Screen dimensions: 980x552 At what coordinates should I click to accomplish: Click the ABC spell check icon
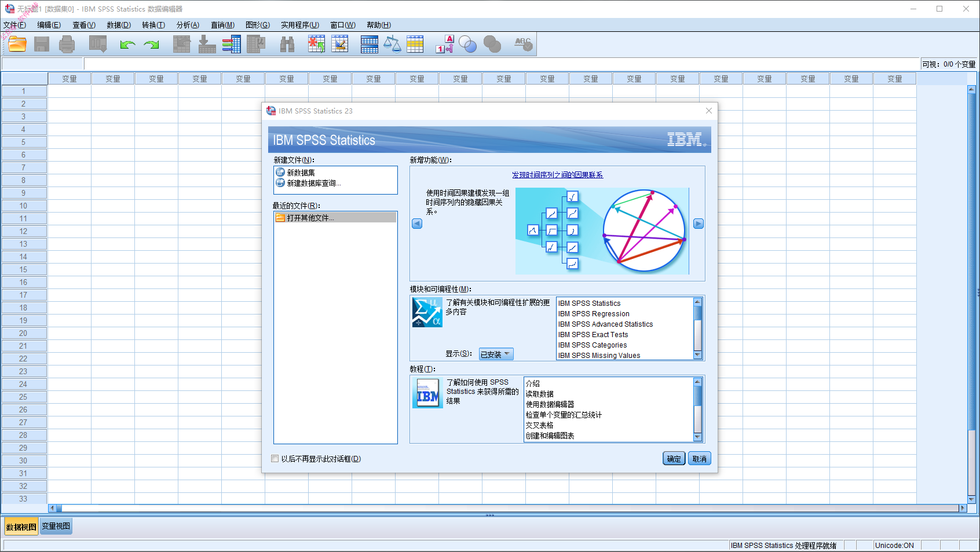pos(524,44)
